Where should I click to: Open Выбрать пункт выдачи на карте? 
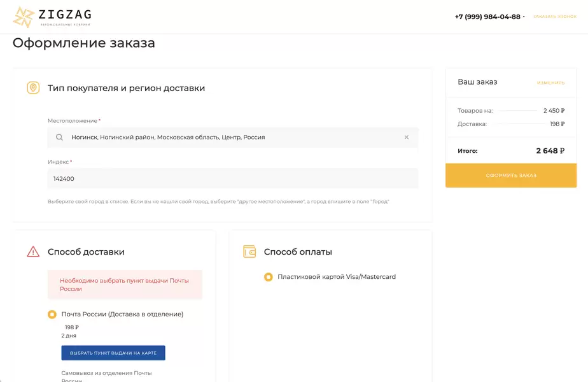coord(113,353)
